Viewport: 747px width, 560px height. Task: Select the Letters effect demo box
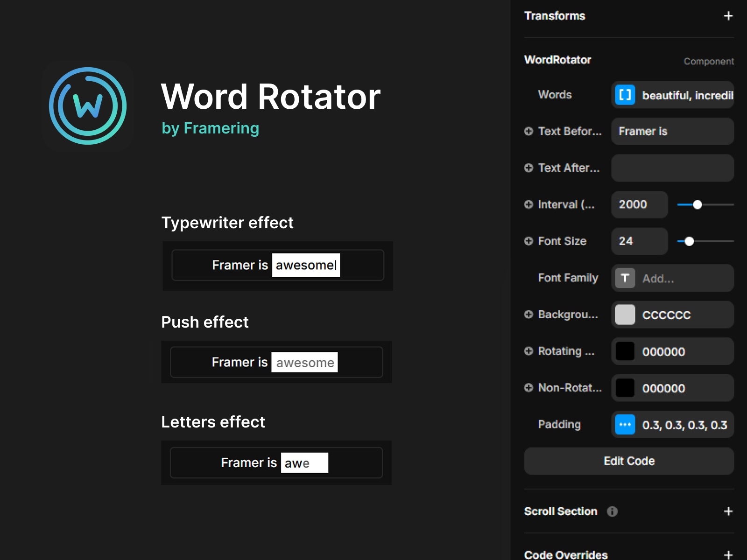coord(276,462)
